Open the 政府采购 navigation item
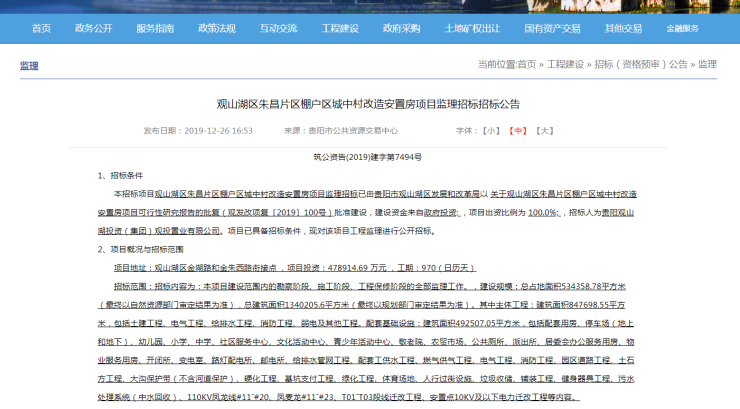Image resolution: width=740 pixels, height=409 pixels. tap(401, 28)
